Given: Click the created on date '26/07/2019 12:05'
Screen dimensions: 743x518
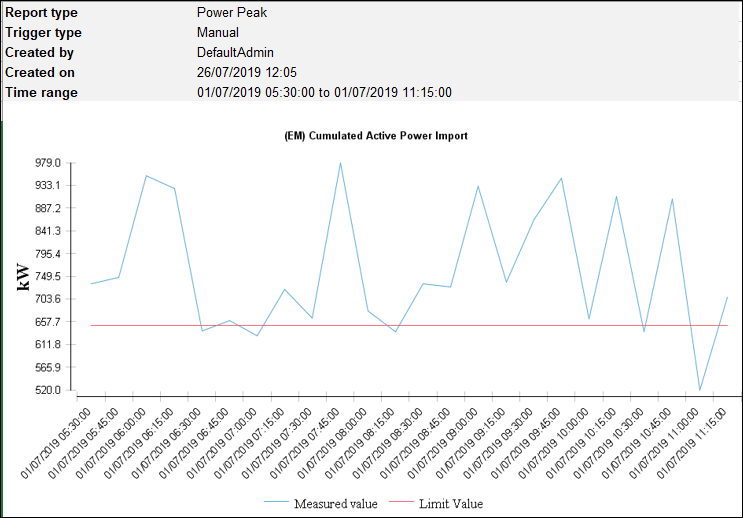Looking at the screenshot, I should coord(247,72).
